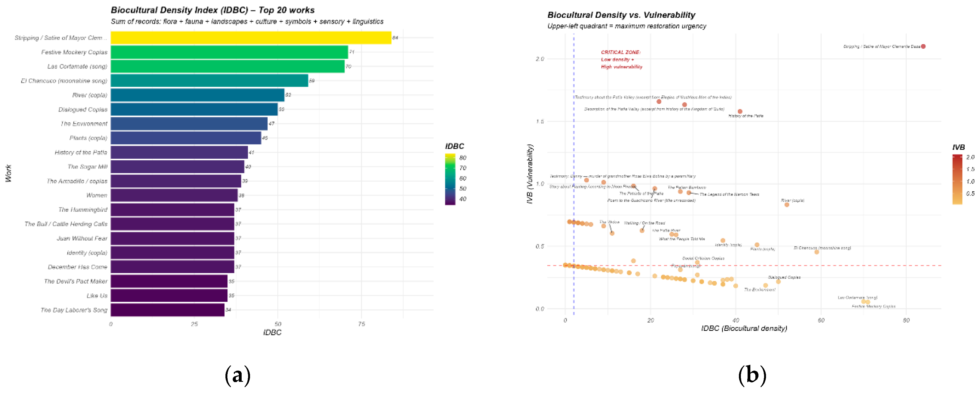Viewport: 980px width, 393px height.
Task: Click the 'Women' axis label
Action: coord(97,195)
